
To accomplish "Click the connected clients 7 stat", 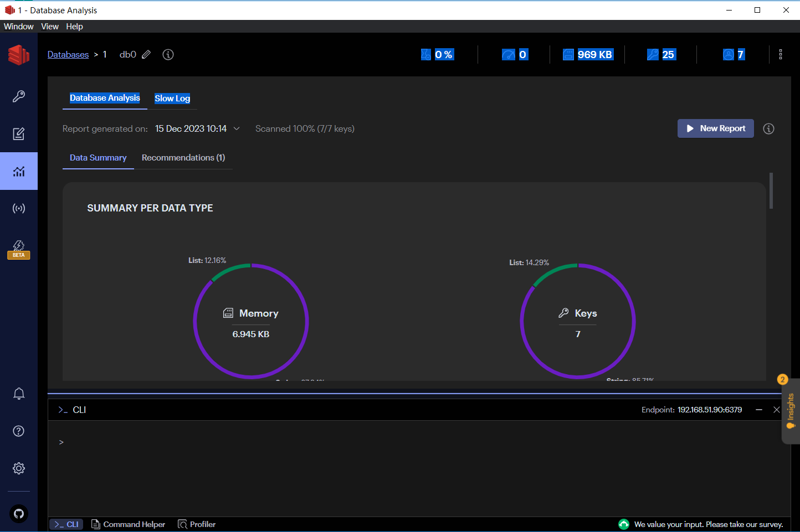I will 734,54.
